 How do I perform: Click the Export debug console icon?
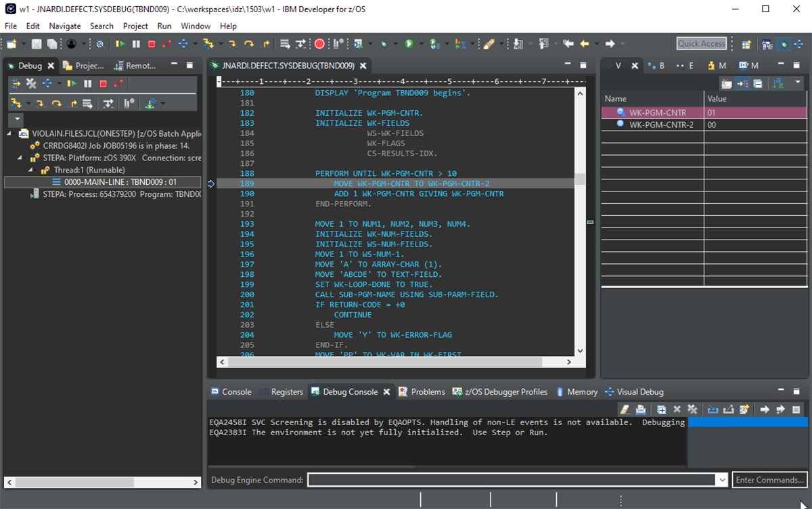click(729, 409)
